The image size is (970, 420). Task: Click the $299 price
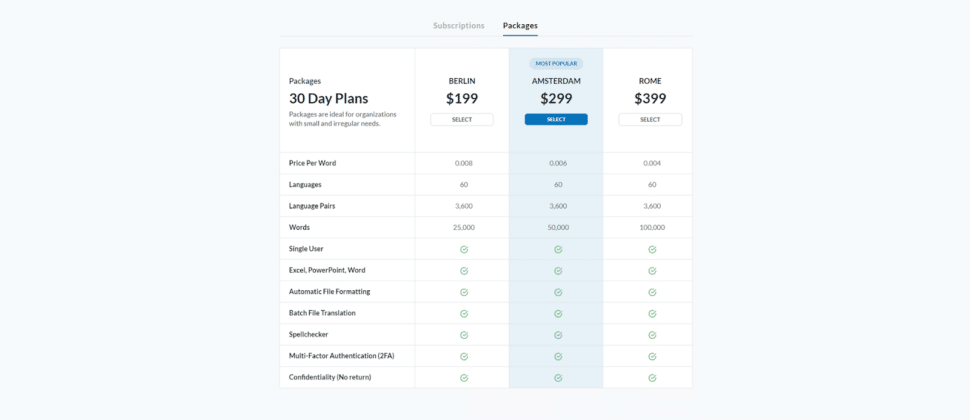coord(556,98)
